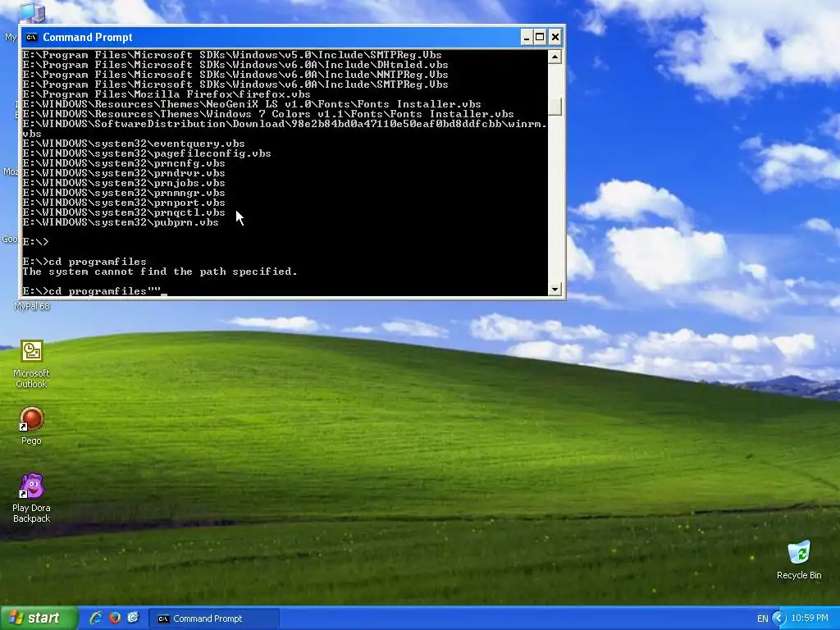Image resolution: width=840 pixels, height=630 pixels.
Task: Click the prnport.vbs line
Action: pos(124,203)
